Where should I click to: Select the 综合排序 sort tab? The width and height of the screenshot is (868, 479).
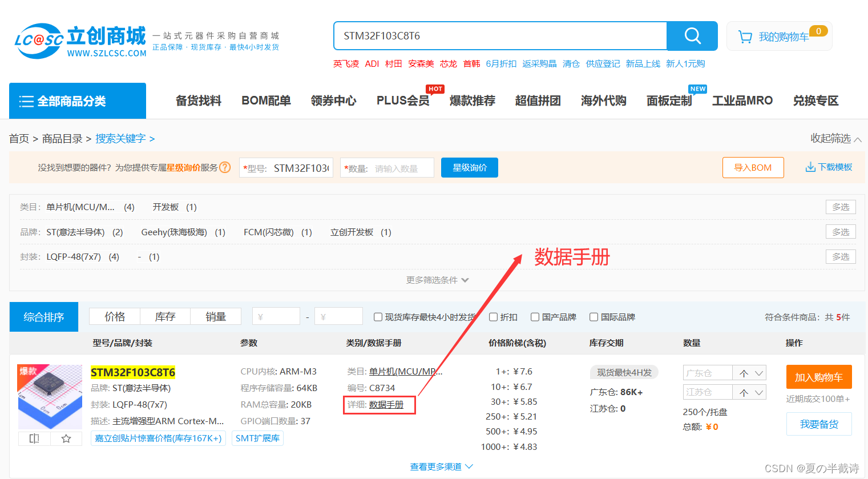[44, 317]
